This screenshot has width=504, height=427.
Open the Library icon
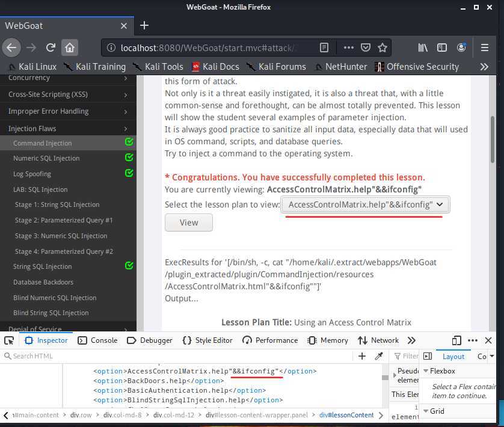pyautogui.click(x=423, y=48)
